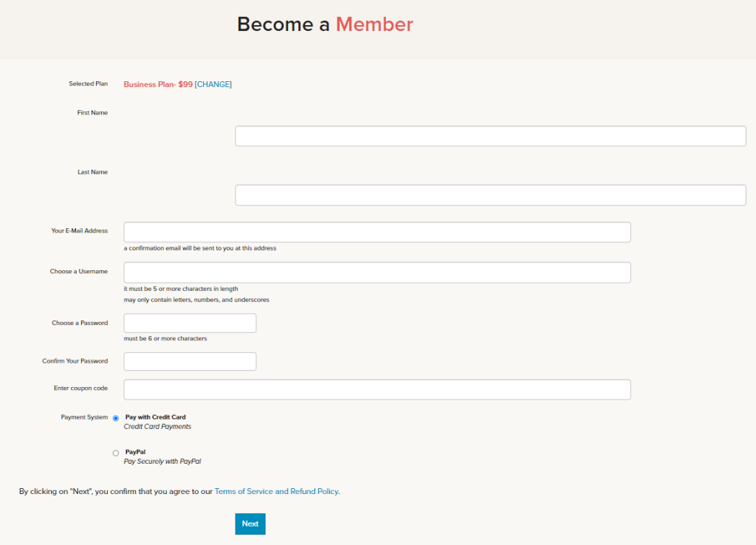The height and width of the screenshot is (545, 756).
Task: Focus the Last Name text field
Action: pos(490,196)
